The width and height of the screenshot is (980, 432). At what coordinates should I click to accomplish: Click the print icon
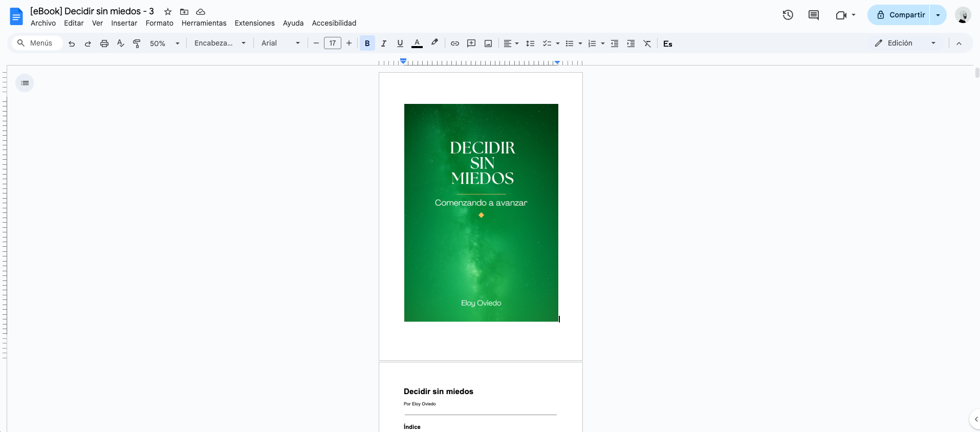pos(104,44)
